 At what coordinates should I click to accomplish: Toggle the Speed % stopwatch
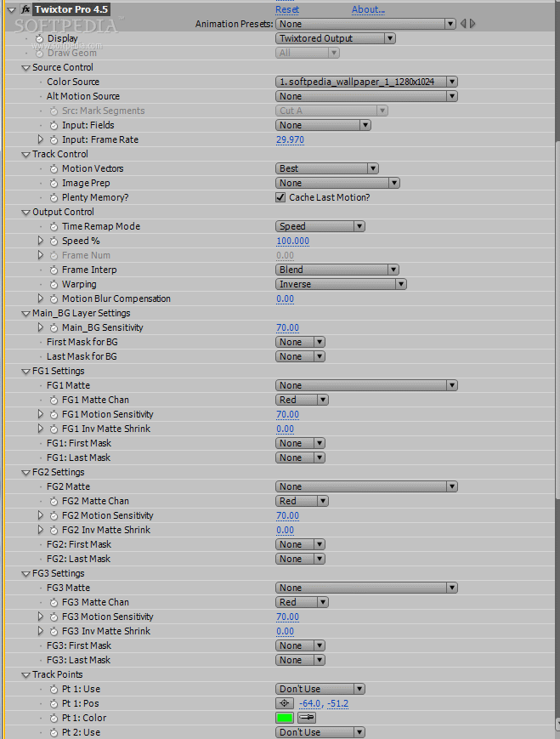point(54,242)
